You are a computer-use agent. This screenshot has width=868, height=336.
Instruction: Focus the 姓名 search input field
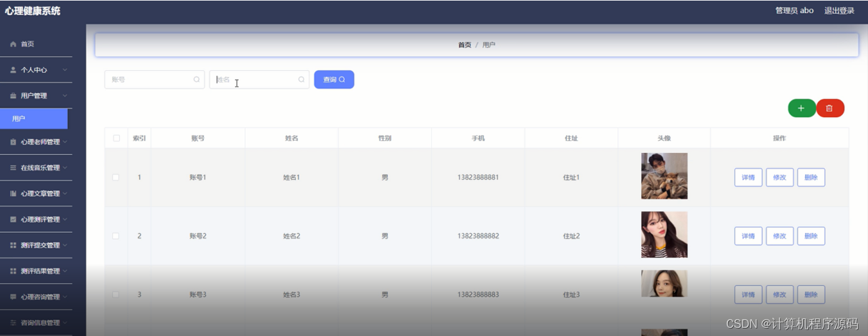pos(259,79)
